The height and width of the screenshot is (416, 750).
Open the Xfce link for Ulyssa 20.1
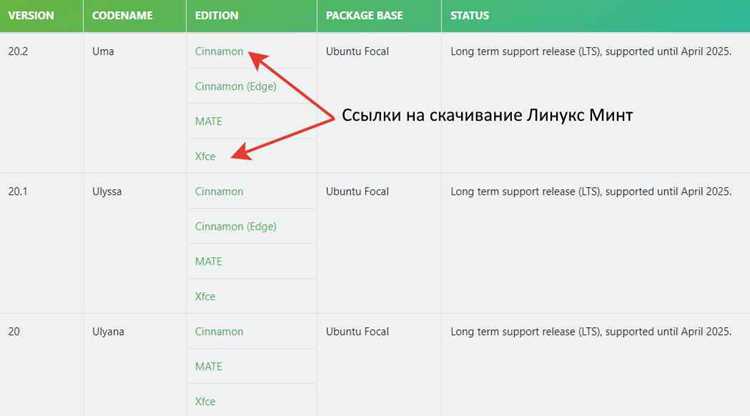[205, 296]
